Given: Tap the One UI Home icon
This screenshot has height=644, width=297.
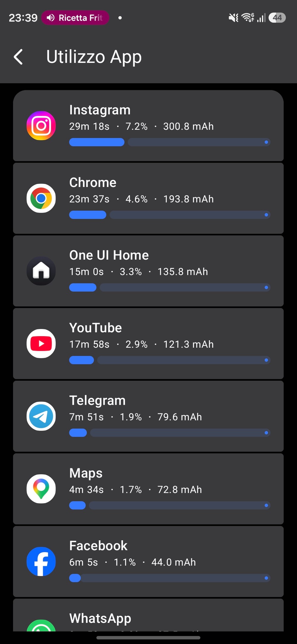Looking at the screenshot, I should coord(41,271).
